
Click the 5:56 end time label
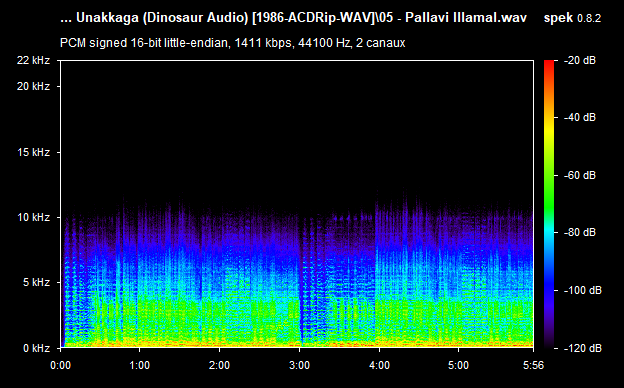(x=533, y=365)
